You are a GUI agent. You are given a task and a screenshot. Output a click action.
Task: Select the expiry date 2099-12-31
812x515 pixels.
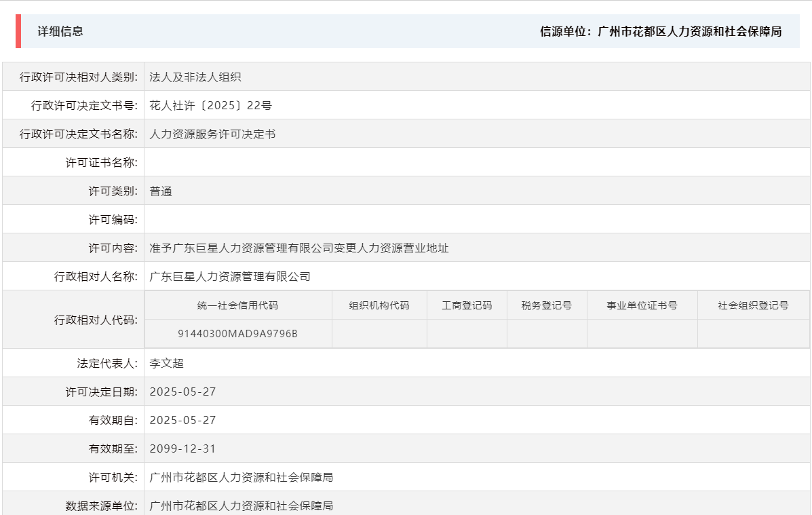(182, 449)
